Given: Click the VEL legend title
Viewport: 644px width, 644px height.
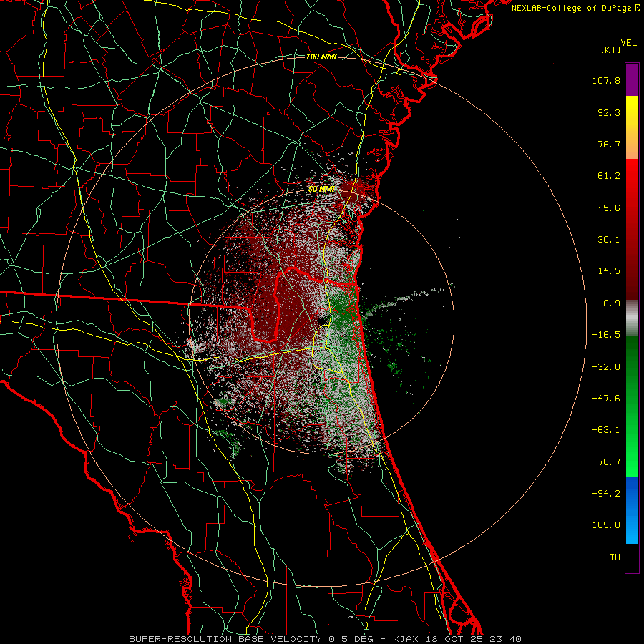Looking at the screenshot, I should point(628,43).
